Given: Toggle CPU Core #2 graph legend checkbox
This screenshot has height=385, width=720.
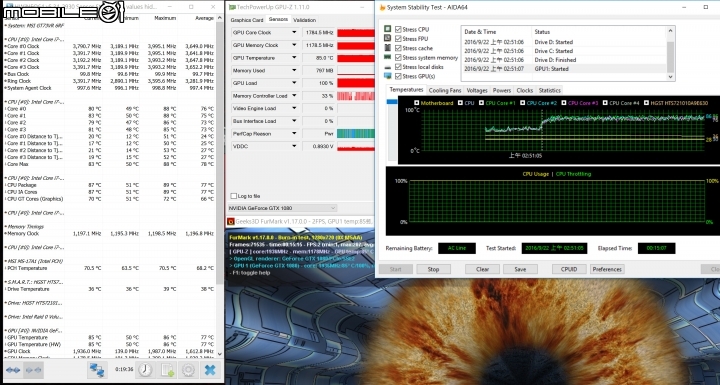Looking at the screenshot, I should 523,103.
